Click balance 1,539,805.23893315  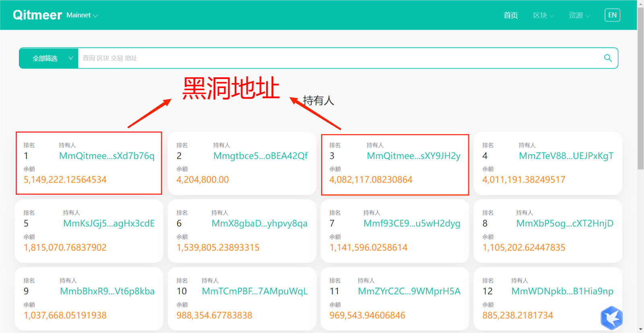click(218, 247)
